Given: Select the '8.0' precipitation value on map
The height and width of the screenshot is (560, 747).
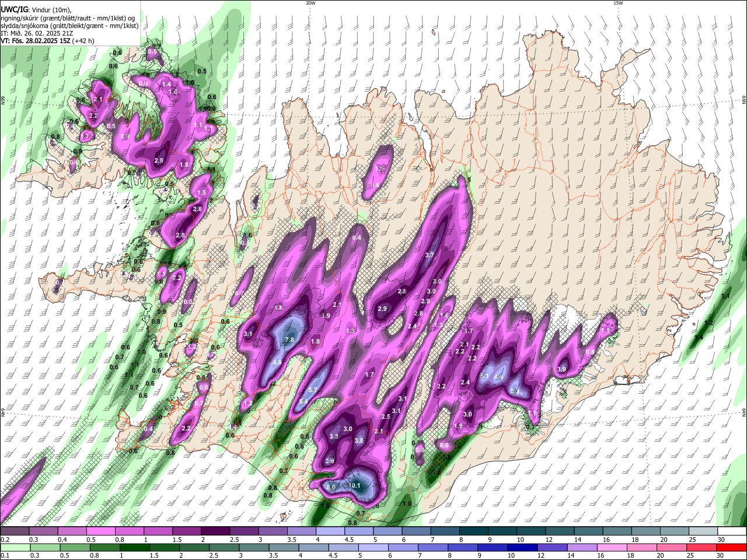Looking at the screenshot, I should [x=331, y=487].
